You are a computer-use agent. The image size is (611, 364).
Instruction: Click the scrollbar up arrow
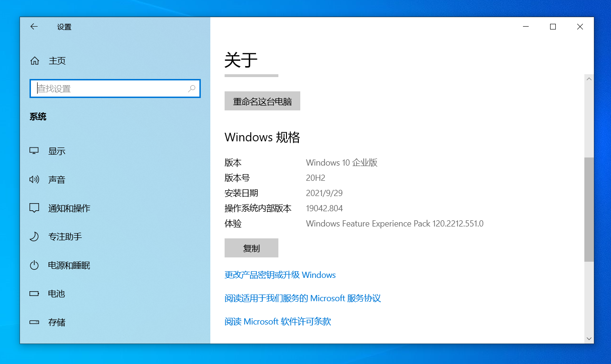click(x=589, y=79)
